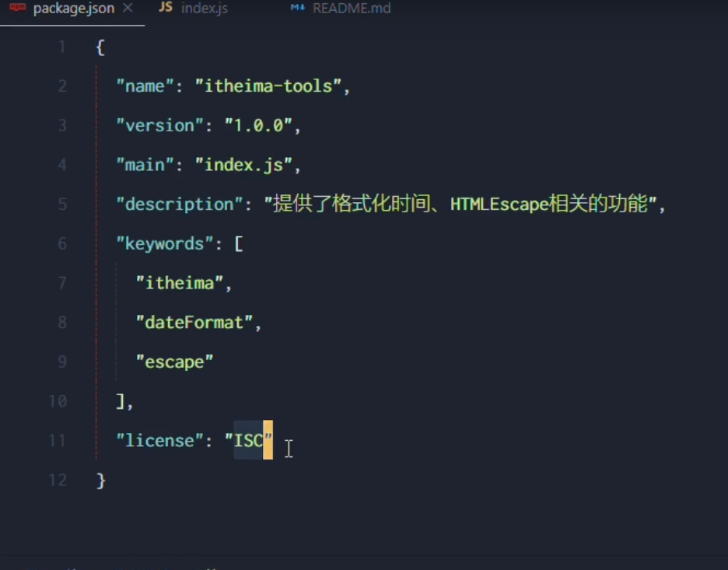Viewport: 728px width, 570px height.
Task: Click the "license" key
Action: (159, 440)
